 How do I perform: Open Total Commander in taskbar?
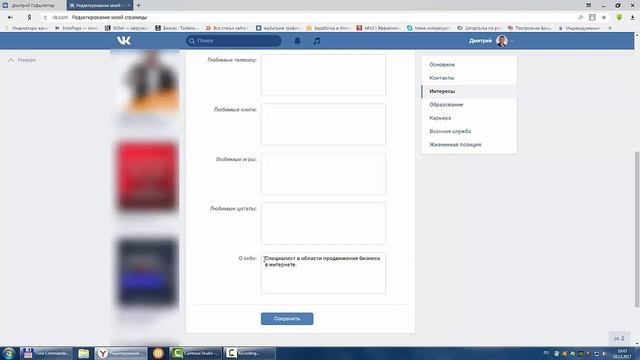[x=46, y=353]
